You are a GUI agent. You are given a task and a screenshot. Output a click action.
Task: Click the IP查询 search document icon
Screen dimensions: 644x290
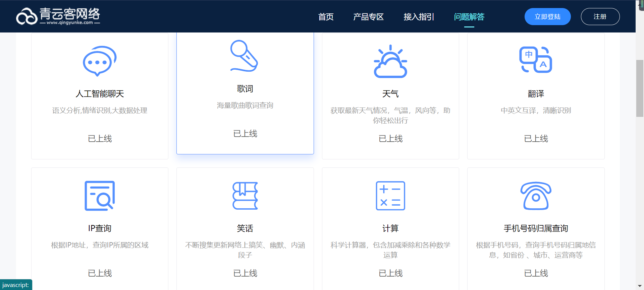[100, 196]
